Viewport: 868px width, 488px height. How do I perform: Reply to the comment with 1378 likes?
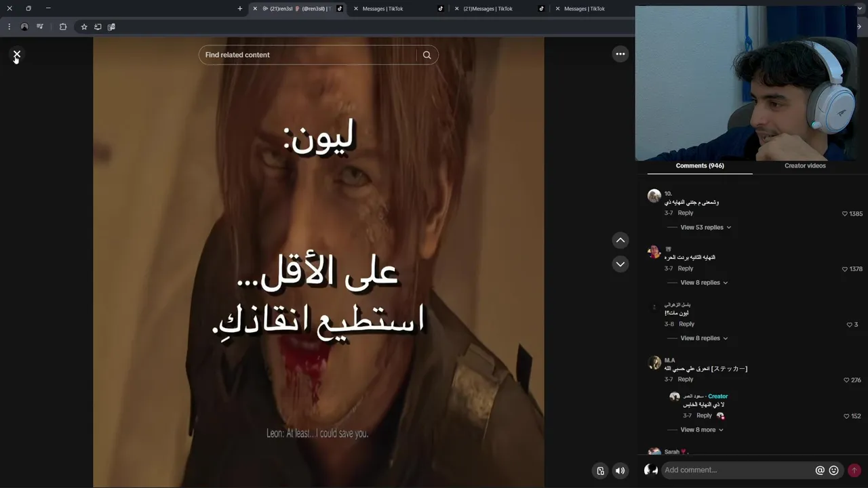tap(686, 268)
